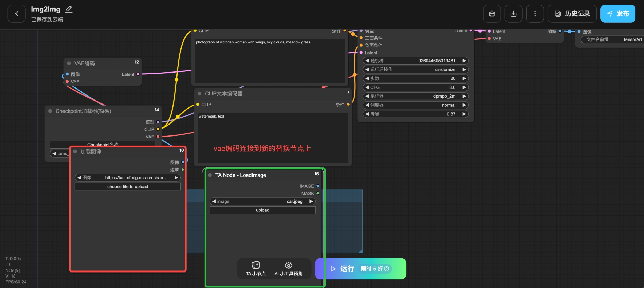Open the 采样器 dpmpp_2m dropdown
The height and width of the screenshot is (288, 644).
coord(415,96)
